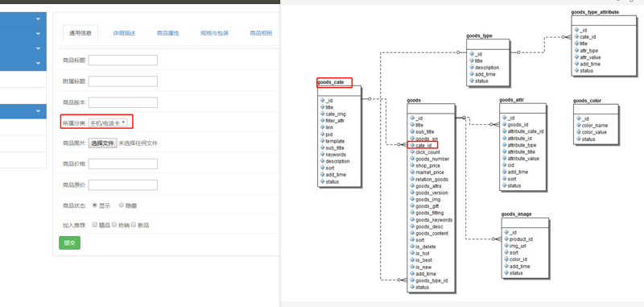Click the link field in goods_cate table
Viewport: 644px width, 307px height.
329,127
